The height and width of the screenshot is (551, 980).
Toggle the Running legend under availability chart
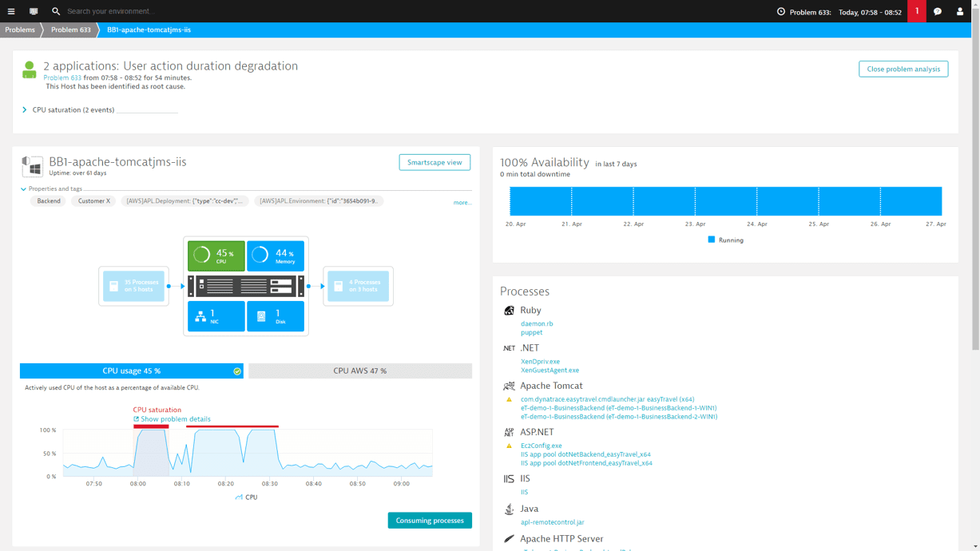click(x=725, y=240)
